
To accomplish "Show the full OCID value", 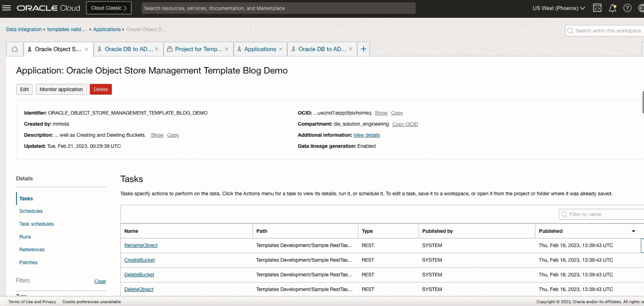I will click(381, 113).
